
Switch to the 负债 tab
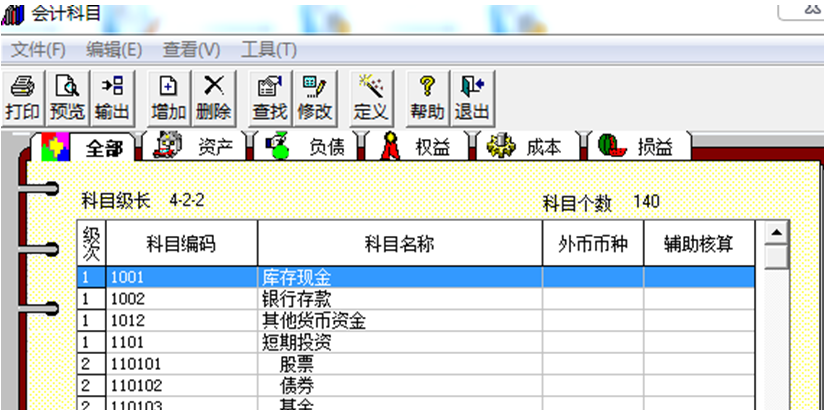(x=307, y=148)
